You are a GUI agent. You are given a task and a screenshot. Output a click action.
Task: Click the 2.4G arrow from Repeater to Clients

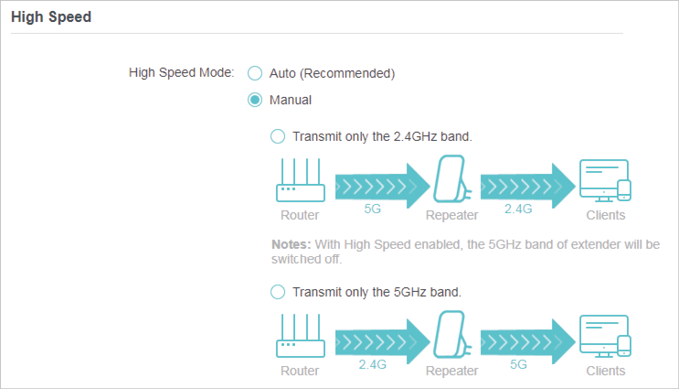(x=527, y=186)
